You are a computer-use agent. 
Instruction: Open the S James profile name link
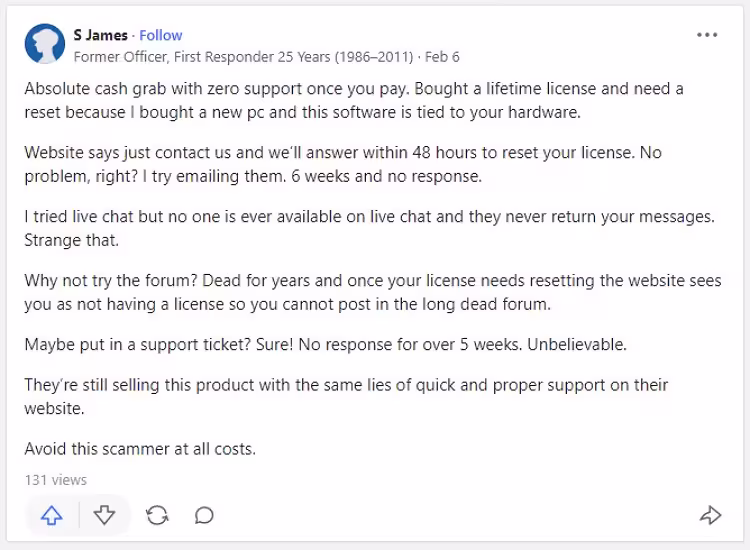pos(101,35)
